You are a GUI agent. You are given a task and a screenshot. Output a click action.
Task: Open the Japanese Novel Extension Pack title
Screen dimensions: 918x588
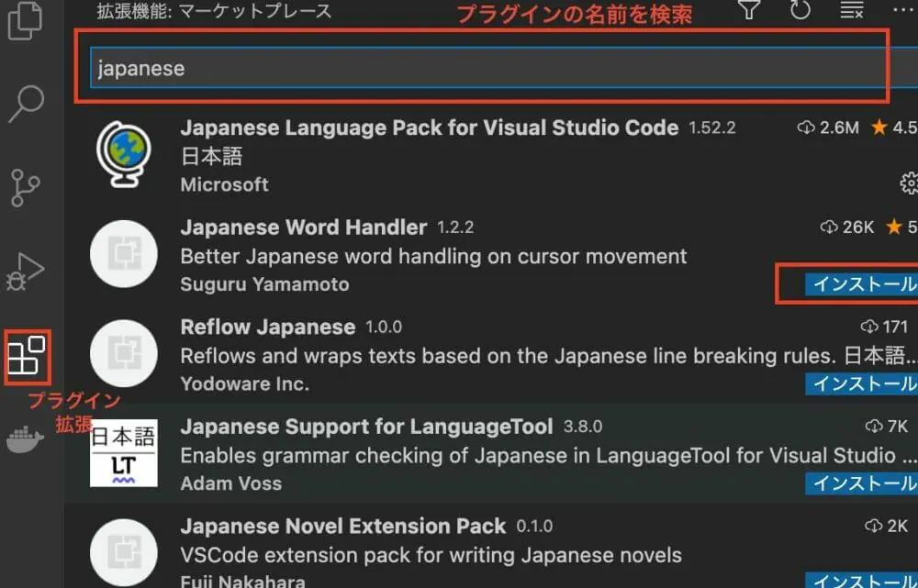pyautogui.click(x=343, y=527)
